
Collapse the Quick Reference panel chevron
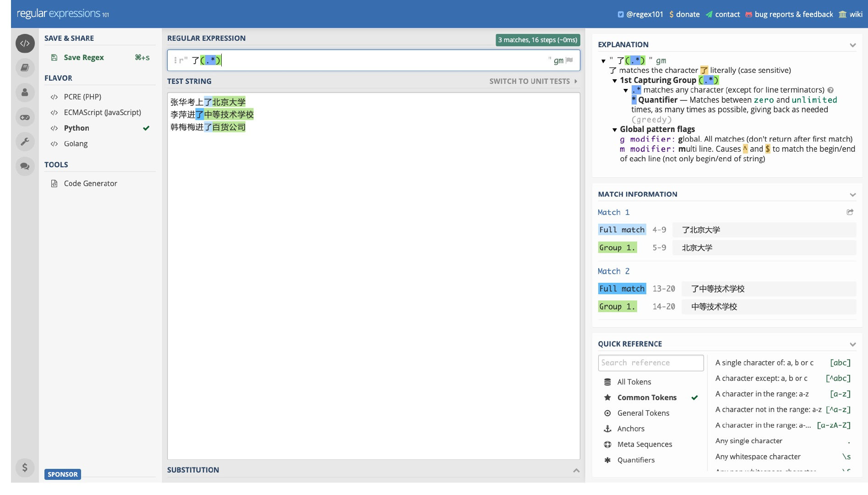pyautogui.click(x=852, y=344)
